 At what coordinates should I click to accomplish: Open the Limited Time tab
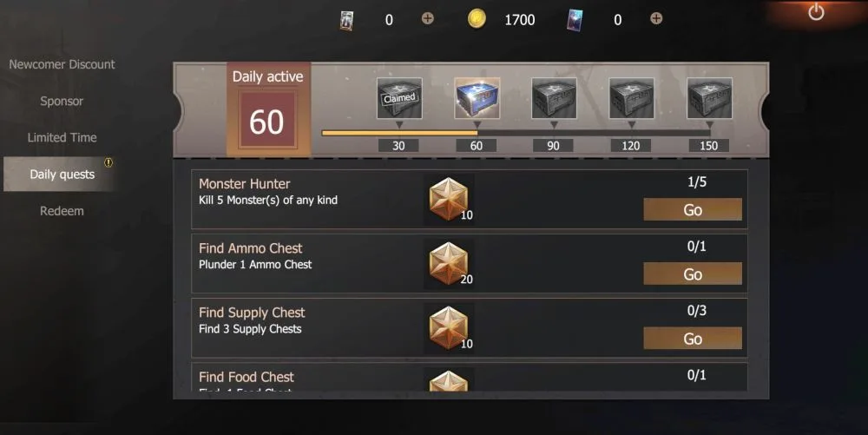[x=62, y=137]
